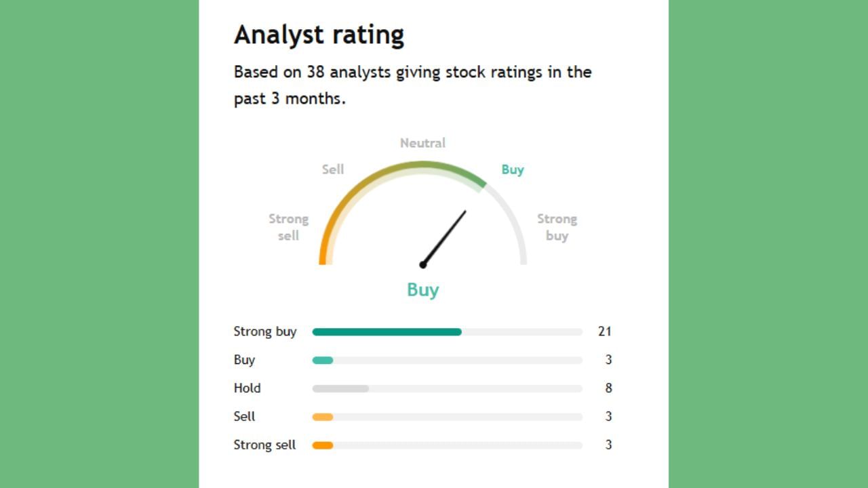Click the light orange Sell rating bar
Image resolution: width=868 pixels, height=488 pixels.
pos(323,417)
